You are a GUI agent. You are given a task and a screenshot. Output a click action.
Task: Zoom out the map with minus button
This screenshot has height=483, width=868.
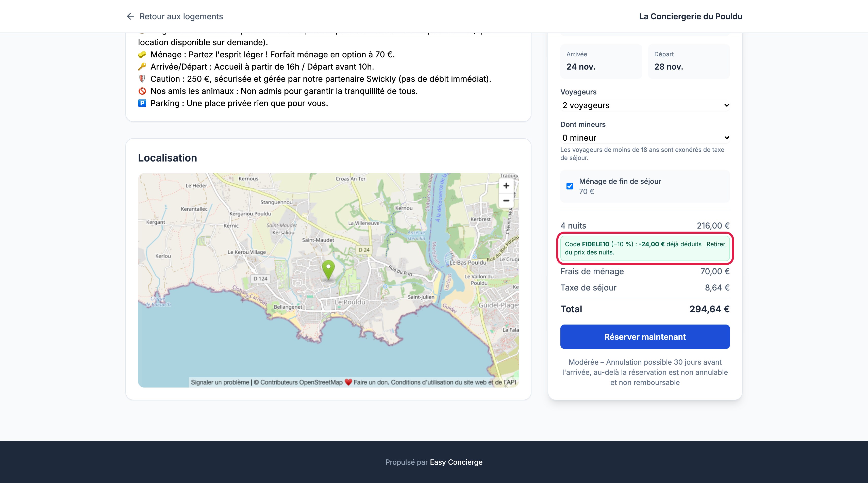click(506, 200)
